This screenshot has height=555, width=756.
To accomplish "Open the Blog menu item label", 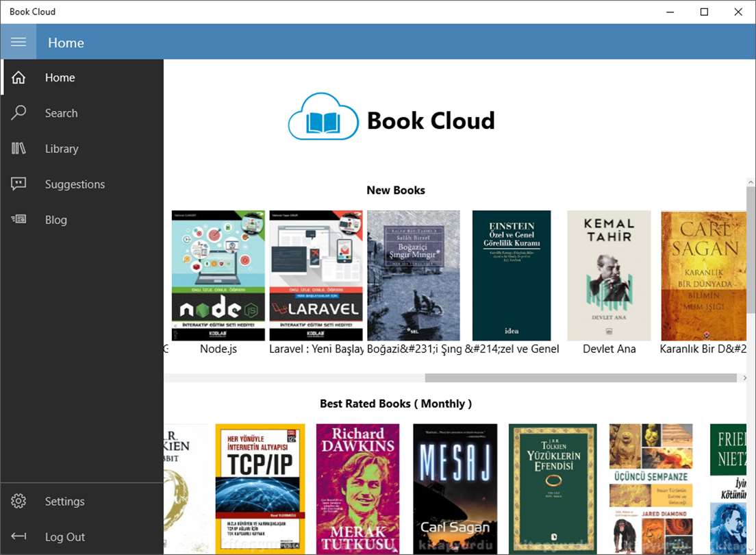I will [56, 220].
